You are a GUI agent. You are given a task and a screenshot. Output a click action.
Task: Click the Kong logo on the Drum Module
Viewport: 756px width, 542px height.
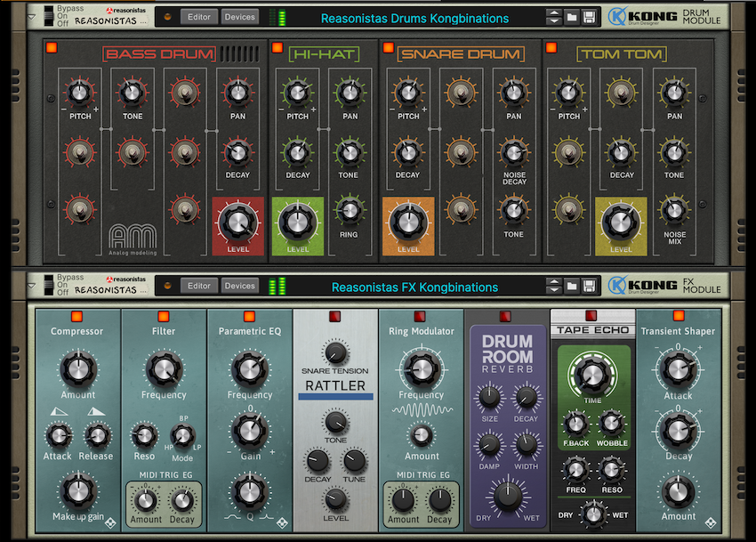click(642, 17)
